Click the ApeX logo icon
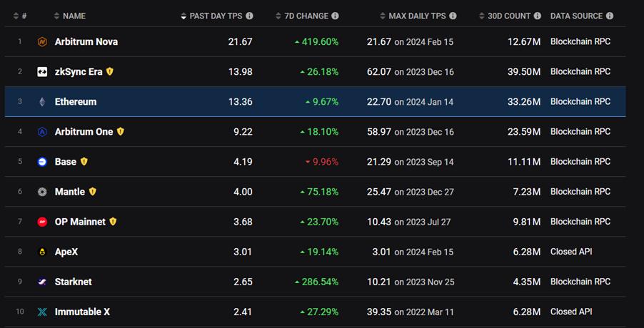The image size is (644, 328). (42, 252)
